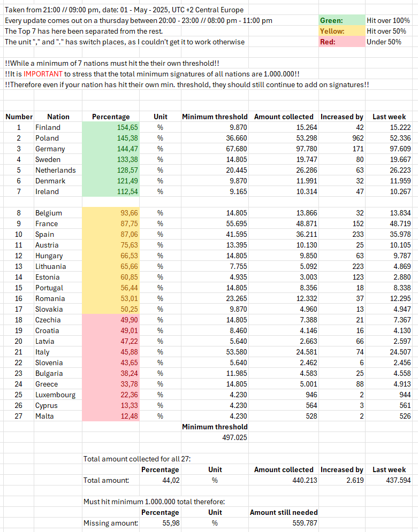Image resolution: width=418 pixels, height=532 pixels.
Task: Select Czechia's red percentage cell 49,90
Action: pyautogui.click(x=111, y=320)
